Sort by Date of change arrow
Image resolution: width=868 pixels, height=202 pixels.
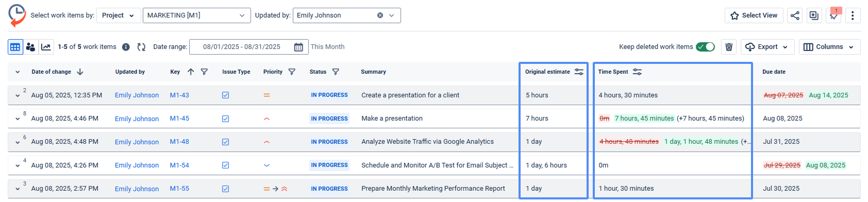coord(80,72)
